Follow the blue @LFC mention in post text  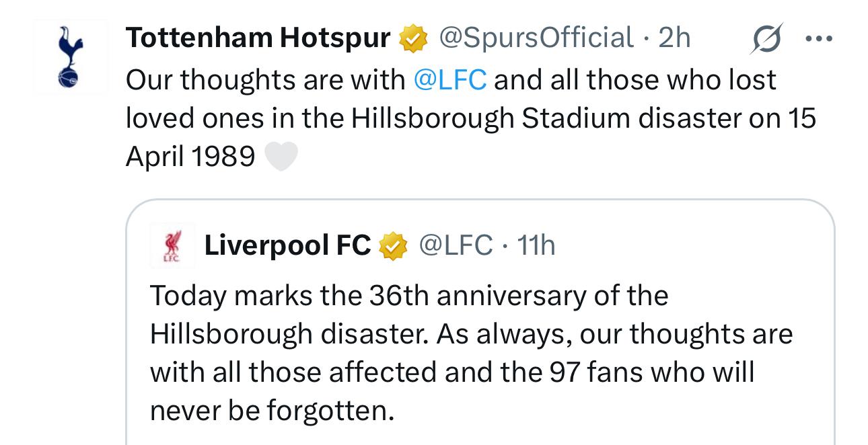tap(450, 80)
